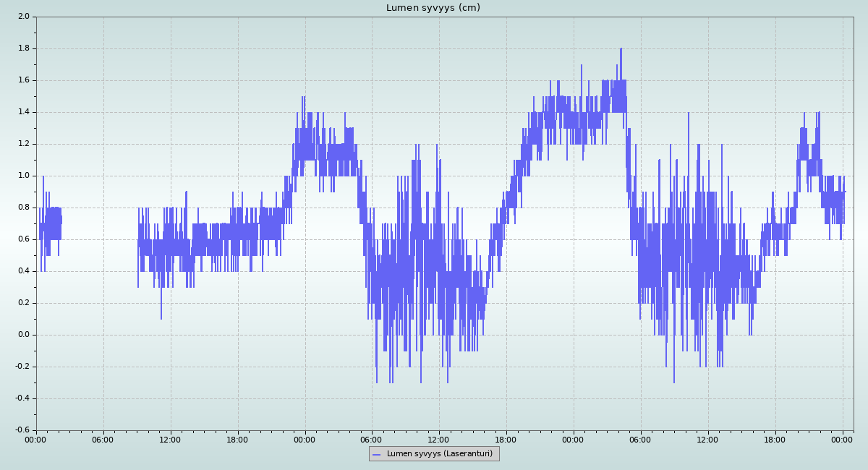Click the 1.6 y-axis tick label
The height and width of the screenshot is (470, 868).
[x=23, y=80]
